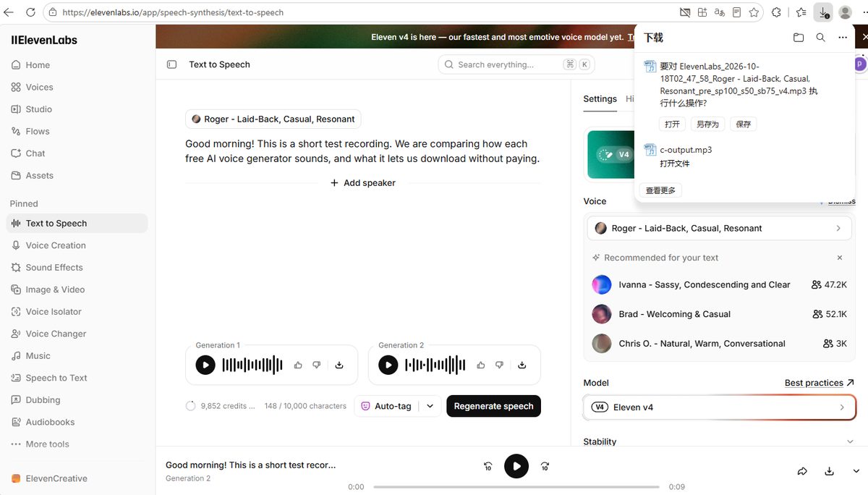Open Best practices link
Screen dimensions: 868x495
tap(820, 383)
